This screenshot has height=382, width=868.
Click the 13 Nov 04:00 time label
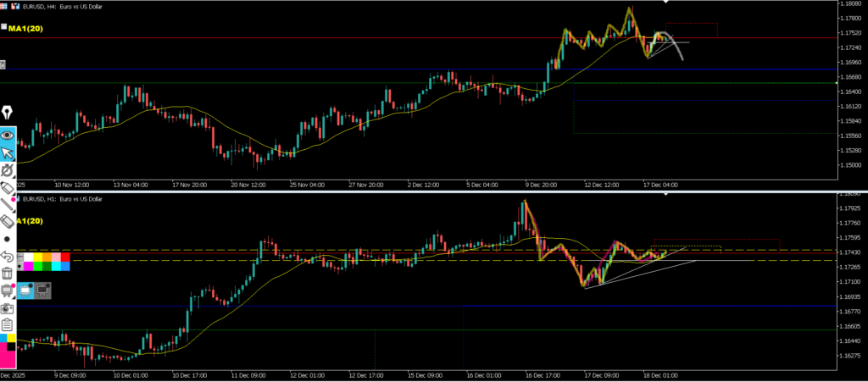click(x=131, y=185)
